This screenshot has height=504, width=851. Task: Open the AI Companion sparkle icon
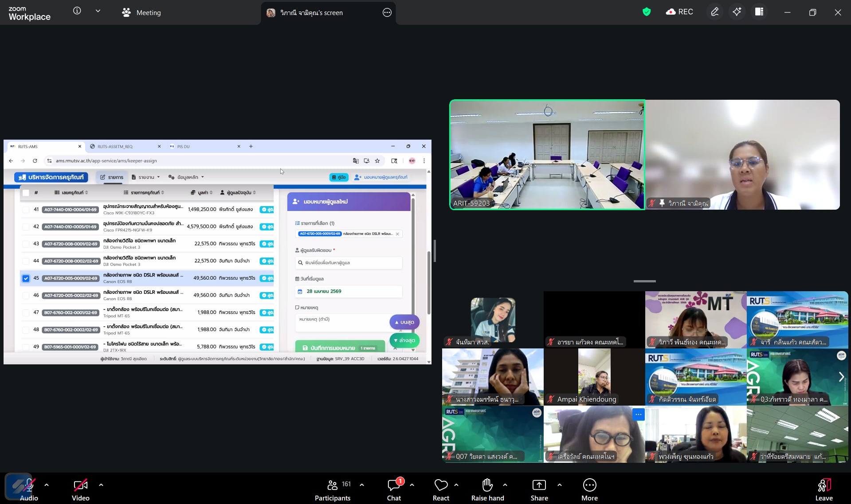coord(737,12)
